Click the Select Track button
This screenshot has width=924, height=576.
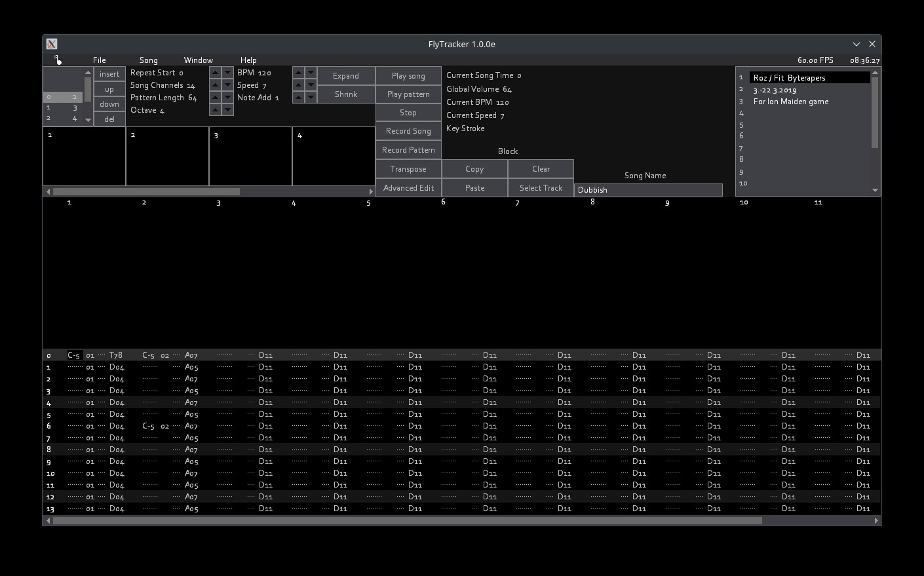click(541, 188)
